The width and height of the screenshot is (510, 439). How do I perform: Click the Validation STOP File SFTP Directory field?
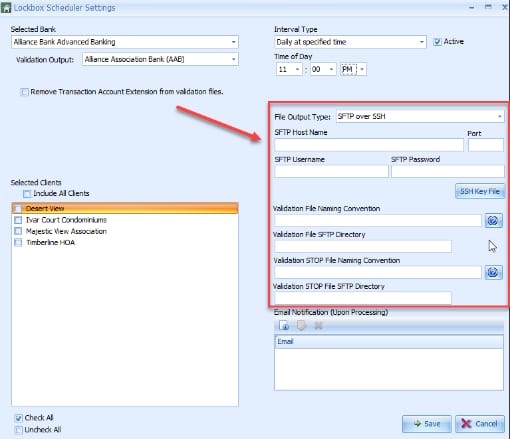[x=363, y=298]
